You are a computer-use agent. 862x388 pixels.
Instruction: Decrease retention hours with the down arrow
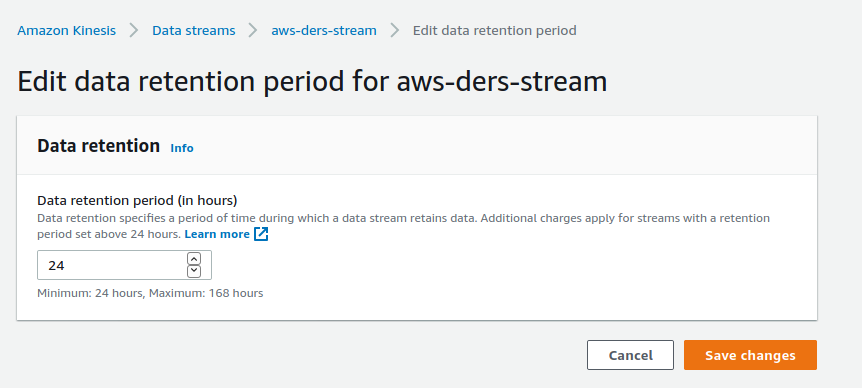pos(194,271)
